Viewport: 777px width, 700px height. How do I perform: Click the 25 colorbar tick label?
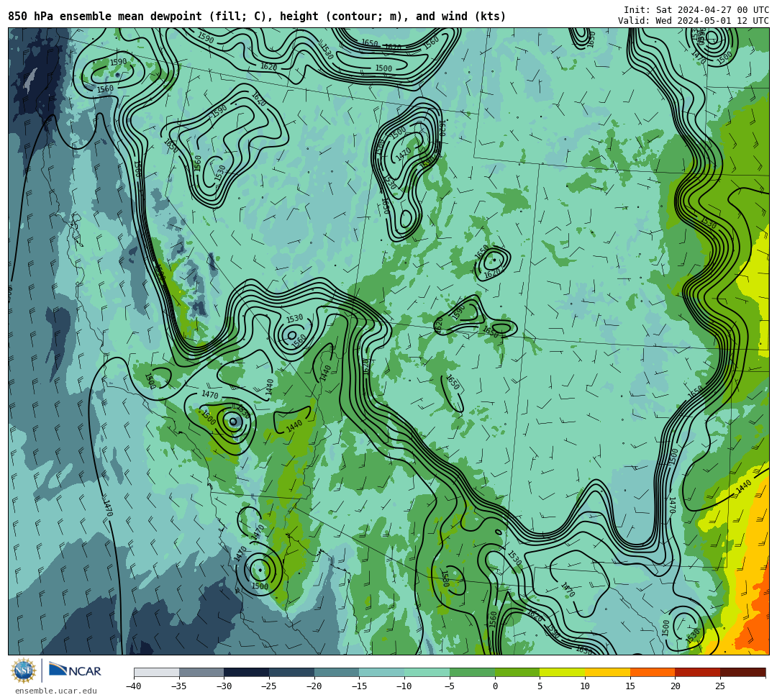tap(720, 686)
